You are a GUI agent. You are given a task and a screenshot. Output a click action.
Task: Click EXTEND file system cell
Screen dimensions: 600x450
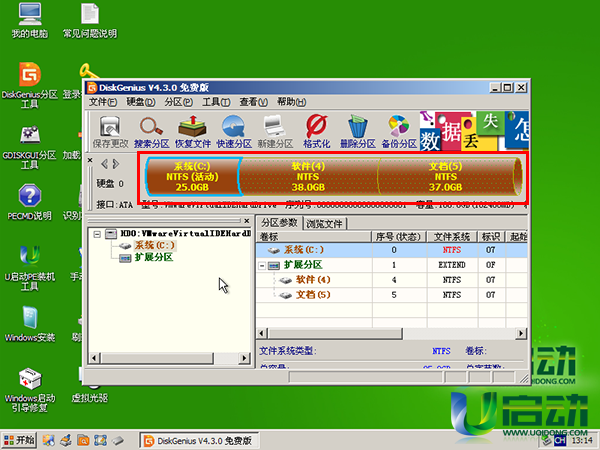pos(452,265)
